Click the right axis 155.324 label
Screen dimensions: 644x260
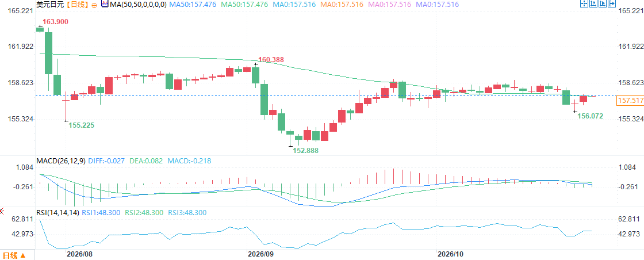(x=631, y=118)
